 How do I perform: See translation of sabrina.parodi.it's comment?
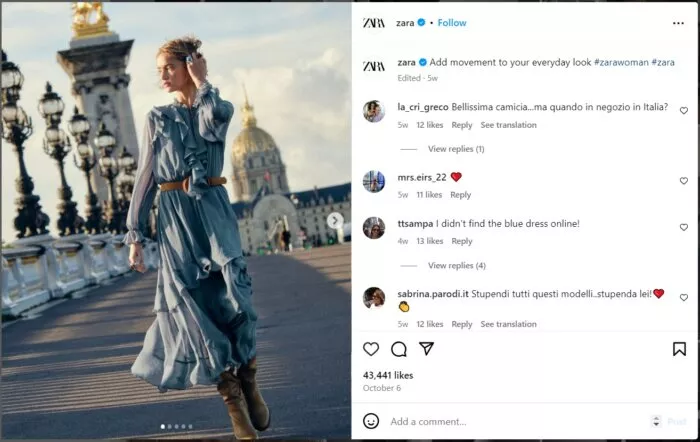pos(508,324)
